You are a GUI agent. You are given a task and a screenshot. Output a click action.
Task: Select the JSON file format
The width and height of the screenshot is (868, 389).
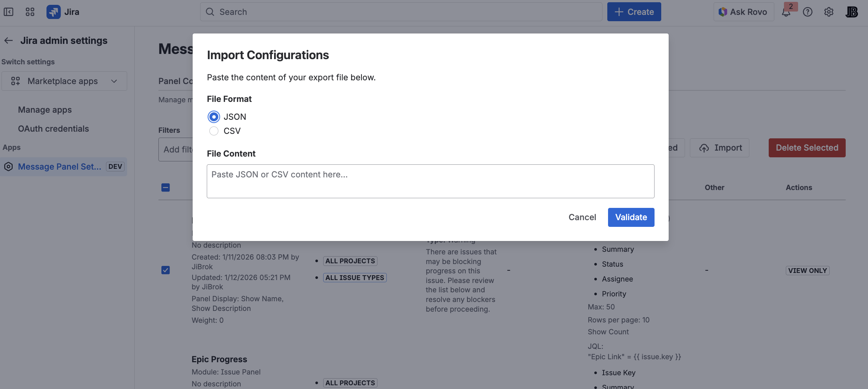pos(213,116)
